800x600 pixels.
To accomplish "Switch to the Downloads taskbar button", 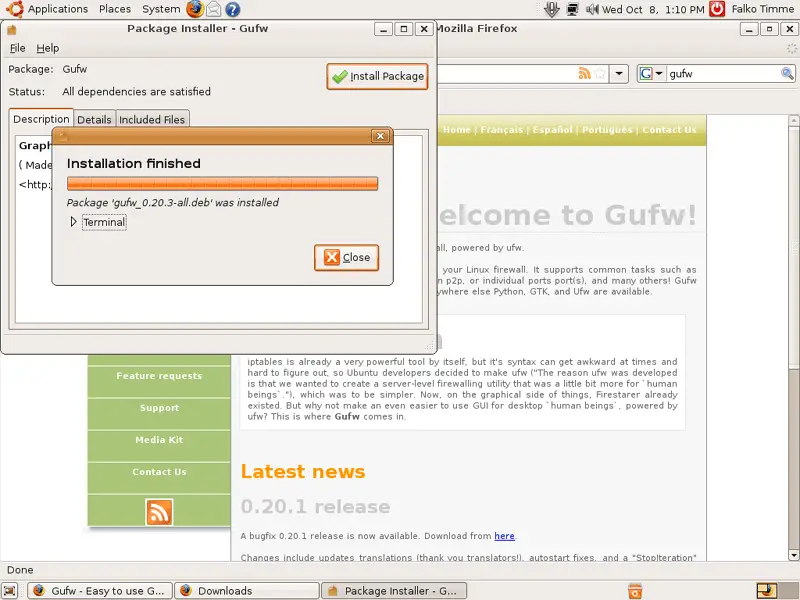I will (x=247, y=591).
